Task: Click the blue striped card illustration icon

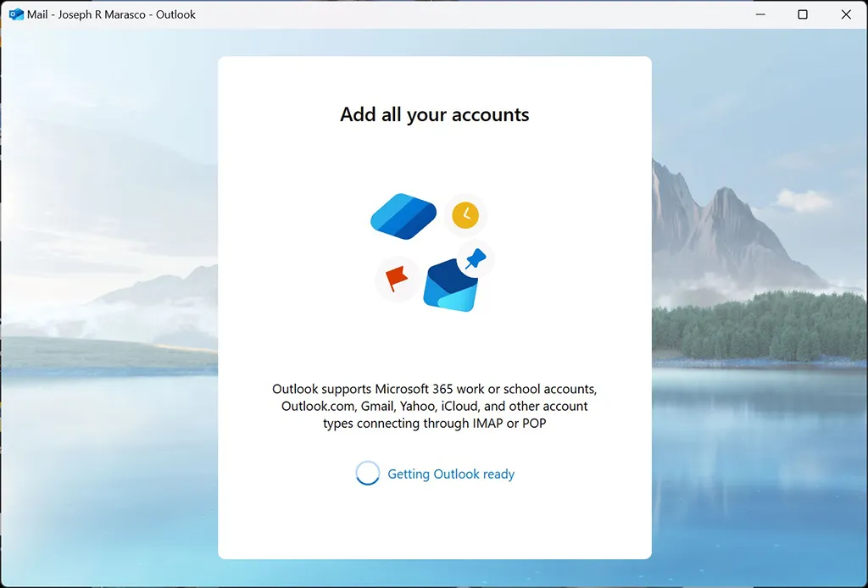Action: (x=403, y=216)
